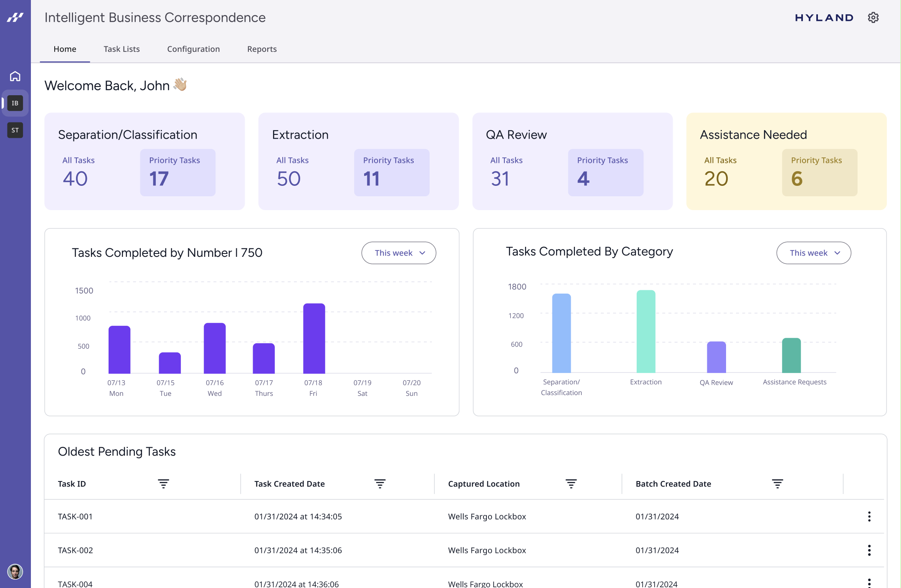Viewport: 901px width, 588px height.
Task: Select the ST app icon in the sidebar
Action: (x=15, y=130)
